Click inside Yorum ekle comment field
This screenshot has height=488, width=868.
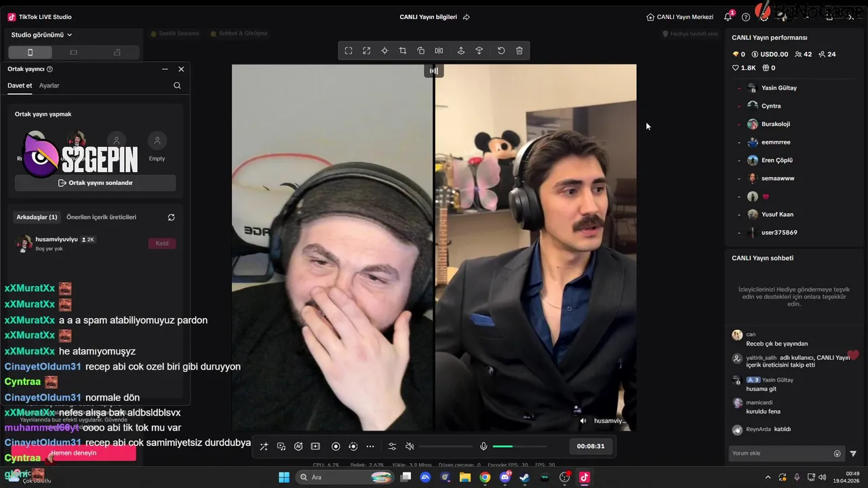pos(780,453)
